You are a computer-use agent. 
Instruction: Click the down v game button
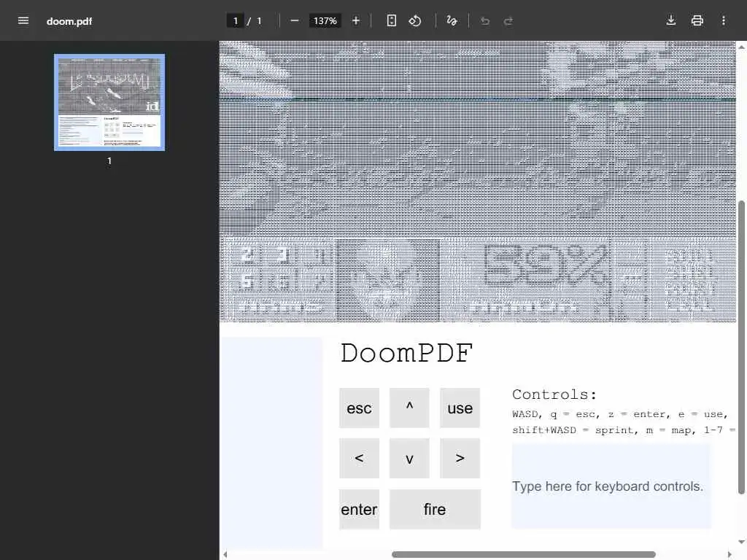409,458
